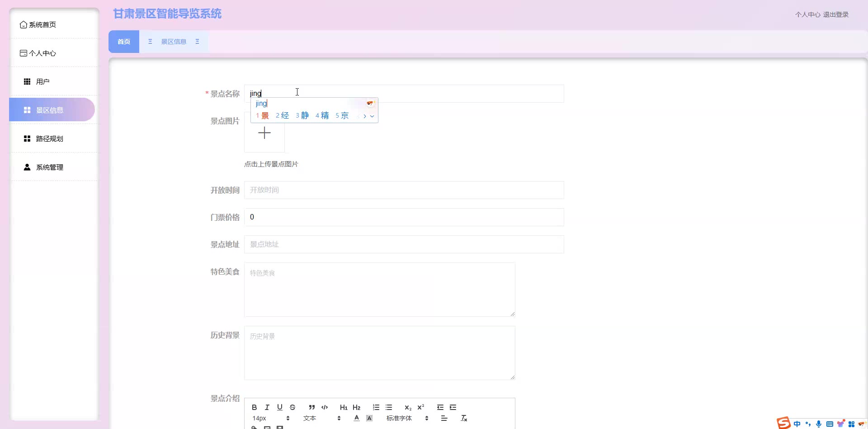
Task: Click the card icon beside 个人中心
Action: (x=24, y=53)
